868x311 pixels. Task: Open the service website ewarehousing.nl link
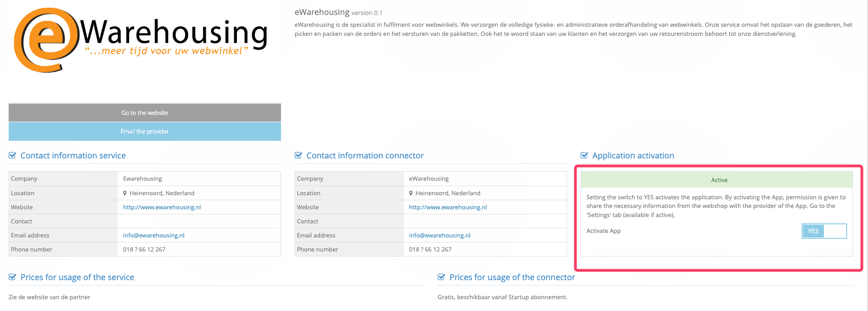[x=162, y=207]
